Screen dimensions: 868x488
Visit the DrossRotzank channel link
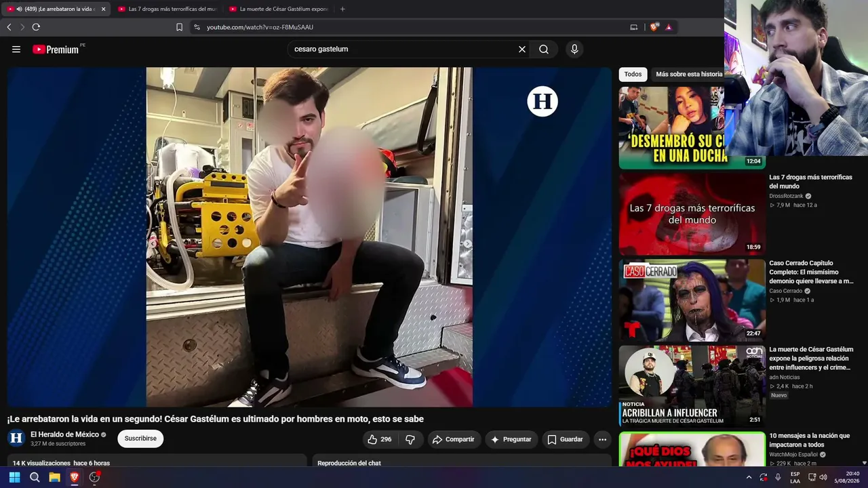786,196
